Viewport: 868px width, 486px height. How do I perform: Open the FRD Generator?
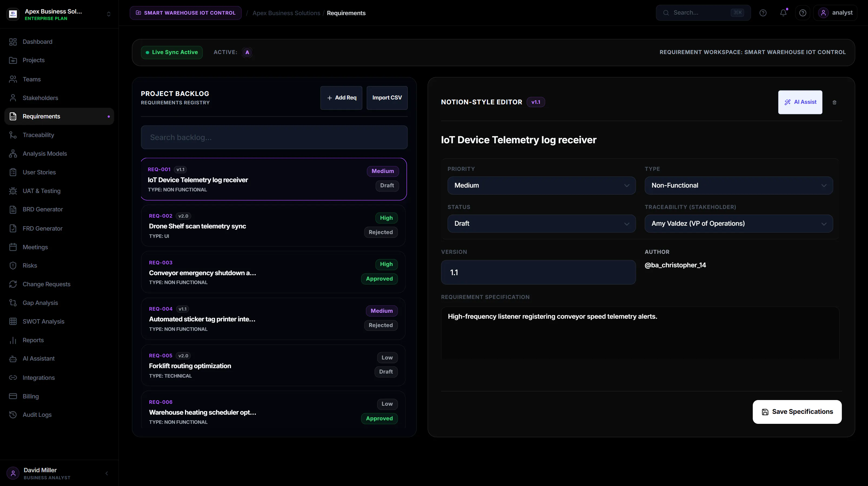59,228
